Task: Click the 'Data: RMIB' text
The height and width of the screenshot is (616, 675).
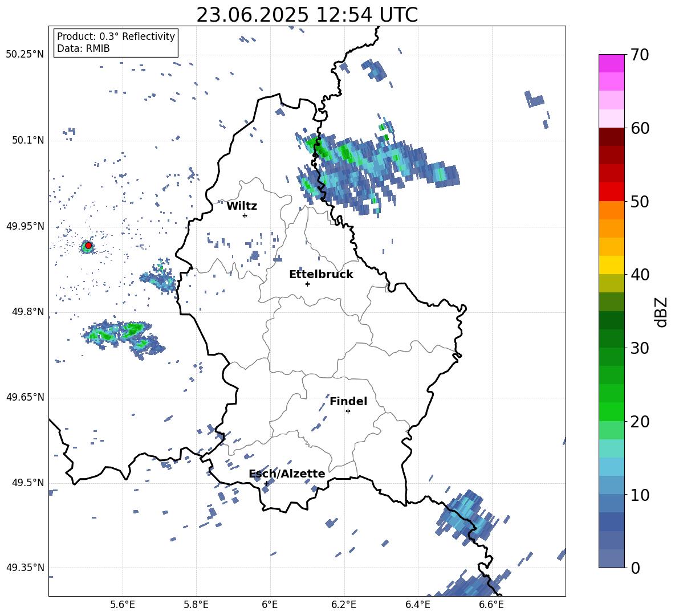Action: 83,48
